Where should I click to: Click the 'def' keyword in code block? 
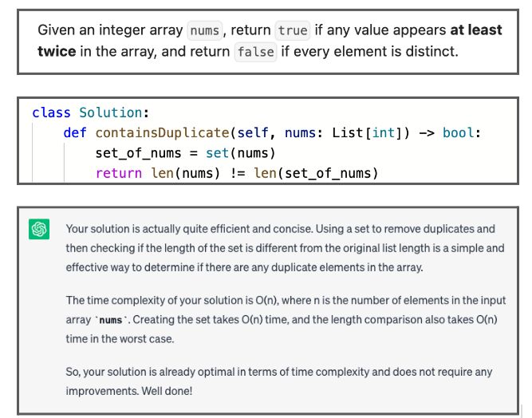click(x=75, y=132)
